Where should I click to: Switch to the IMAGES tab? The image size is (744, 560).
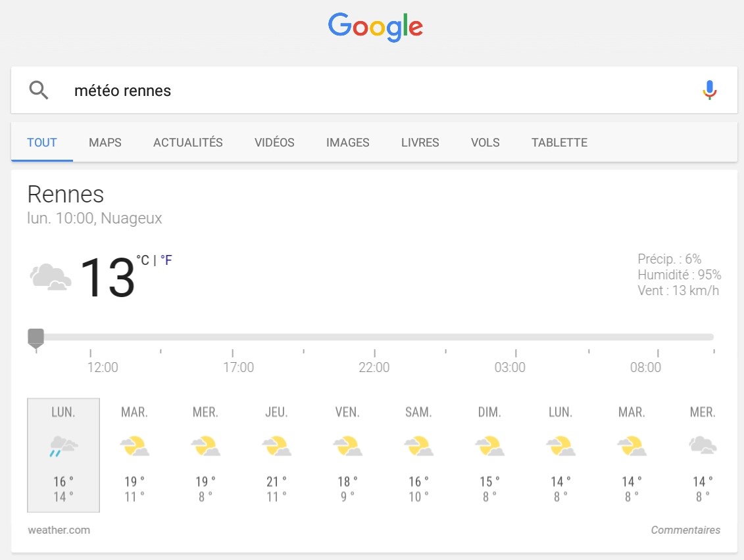(x=347, y=142)
